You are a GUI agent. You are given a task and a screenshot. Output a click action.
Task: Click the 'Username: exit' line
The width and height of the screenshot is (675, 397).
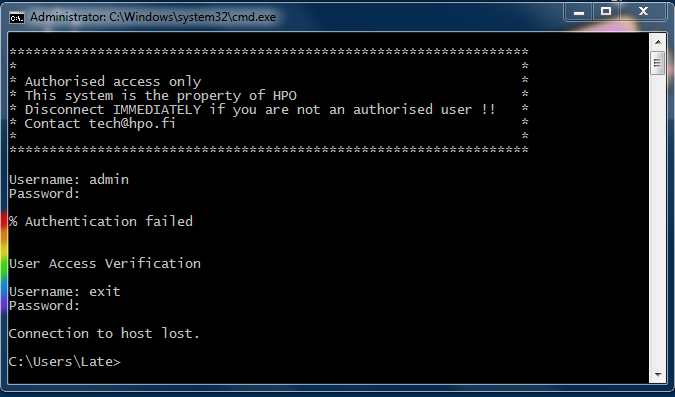click(65, 292)
